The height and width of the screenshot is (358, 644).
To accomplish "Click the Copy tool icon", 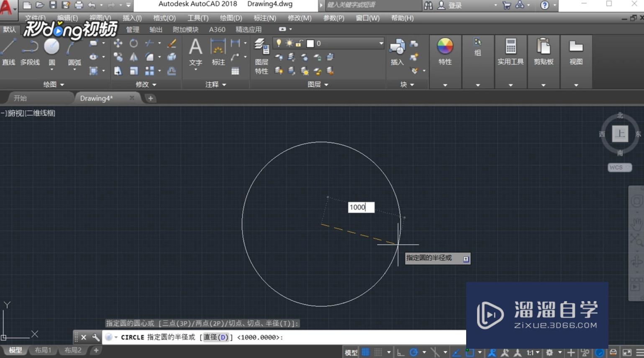I will [118, 57].
